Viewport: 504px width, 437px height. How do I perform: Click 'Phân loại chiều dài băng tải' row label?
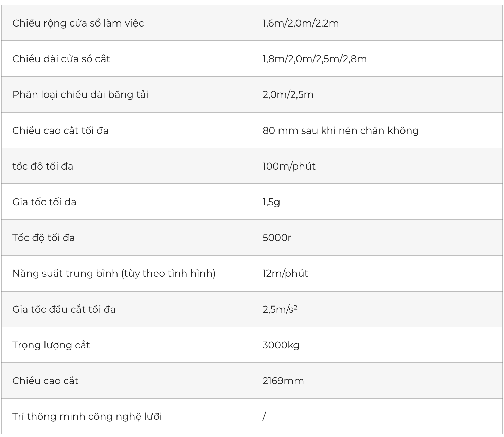coord(80,94)
